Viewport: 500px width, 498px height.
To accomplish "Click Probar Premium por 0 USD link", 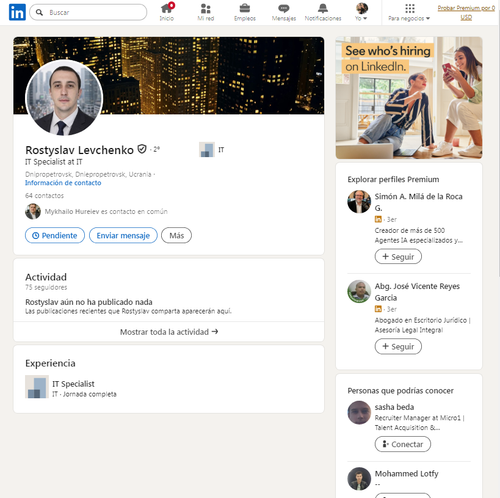I will (466, 12).
